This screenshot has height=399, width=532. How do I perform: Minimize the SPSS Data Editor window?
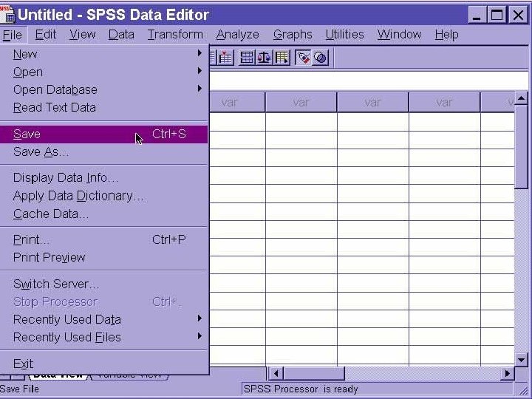[477, 15]
